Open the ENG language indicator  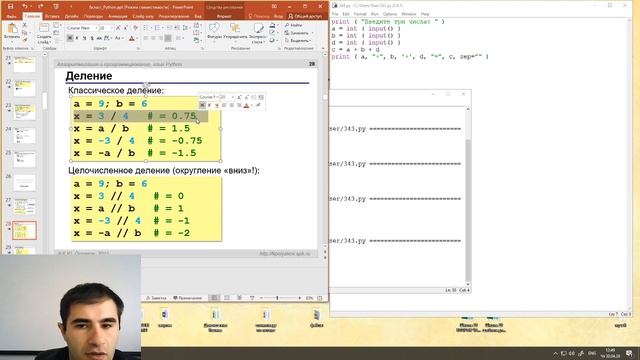(x=592, y=353)
